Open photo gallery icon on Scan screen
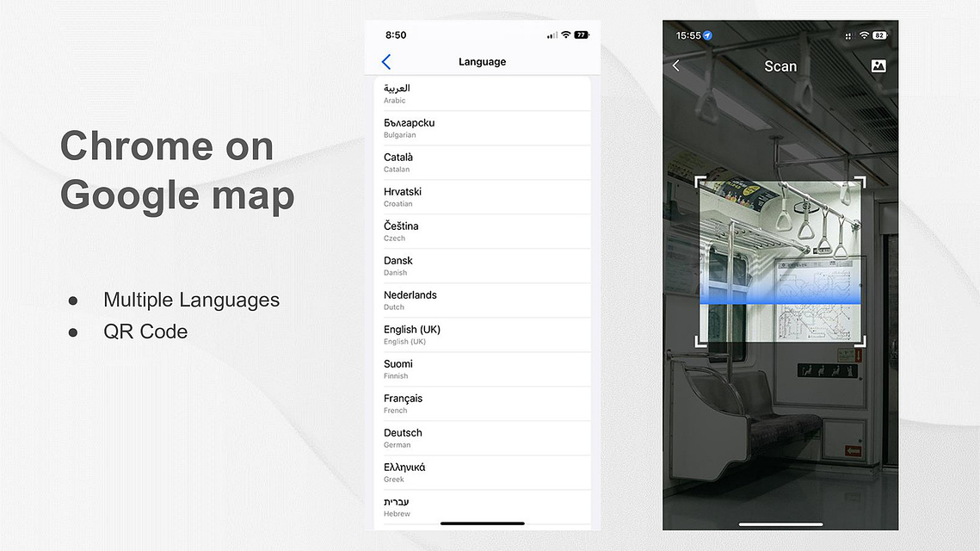This screenshot has width=980, height=551. [x=878, y=65]
